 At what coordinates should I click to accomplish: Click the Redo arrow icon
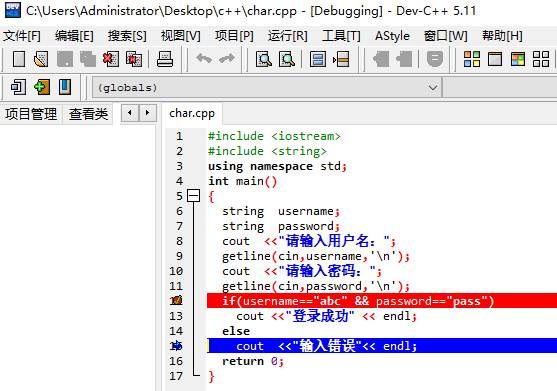(x=227, y=59)
